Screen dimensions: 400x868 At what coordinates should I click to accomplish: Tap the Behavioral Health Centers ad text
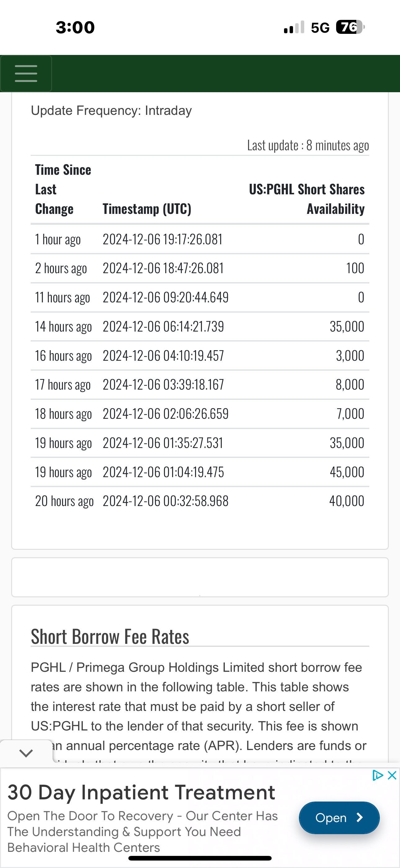click(x=83, y=848)
